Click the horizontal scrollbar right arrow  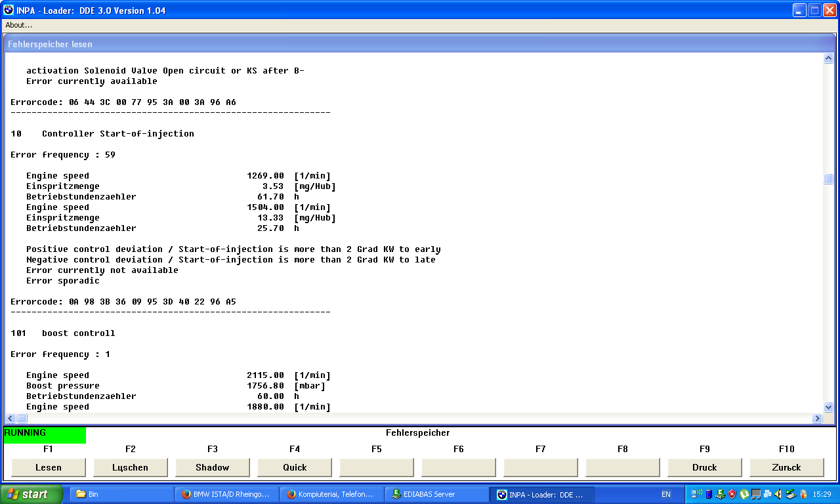pos(817,418)
